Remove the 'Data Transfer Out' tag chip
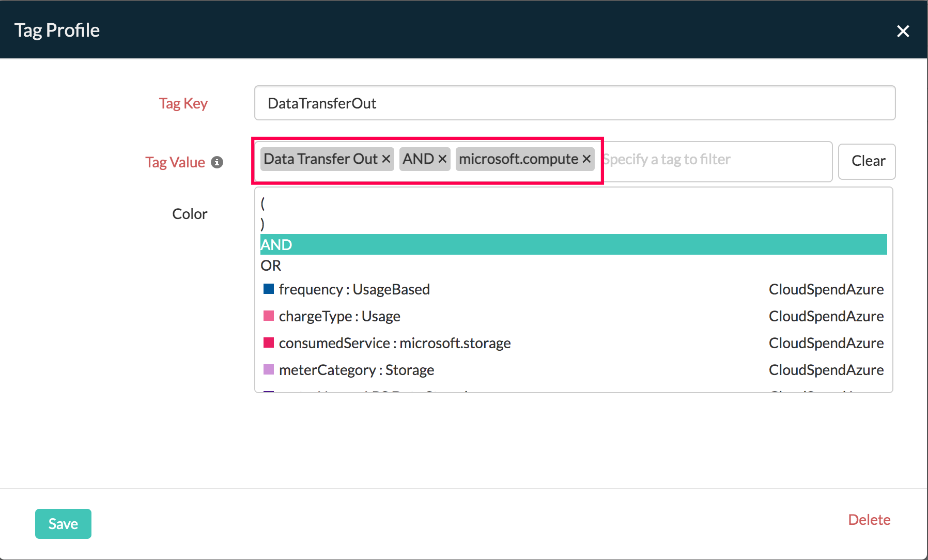Viewport: 928px width, 560px height. (386, 159)
